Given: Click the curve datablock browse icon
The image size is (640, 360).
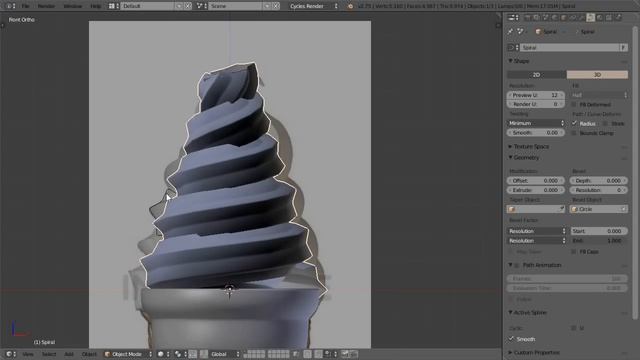Looking at the screenshot, I should [x=513, y=47].
